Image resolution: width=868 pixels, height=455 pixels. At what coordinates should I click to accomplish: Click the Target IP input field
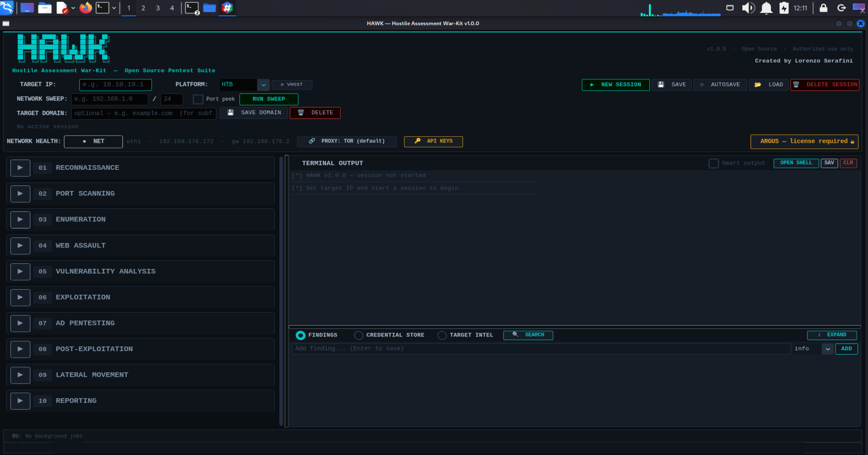(115, 85)
